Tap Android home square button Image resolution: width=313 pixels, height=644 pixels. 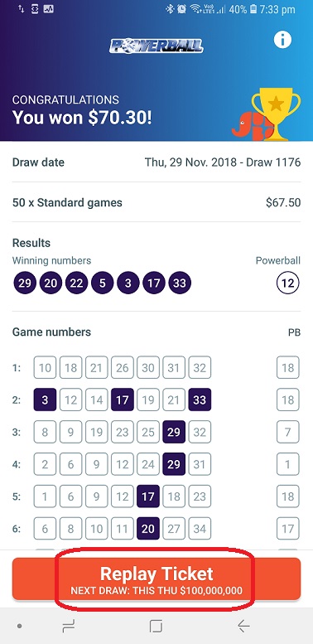[x=156, y=626]
